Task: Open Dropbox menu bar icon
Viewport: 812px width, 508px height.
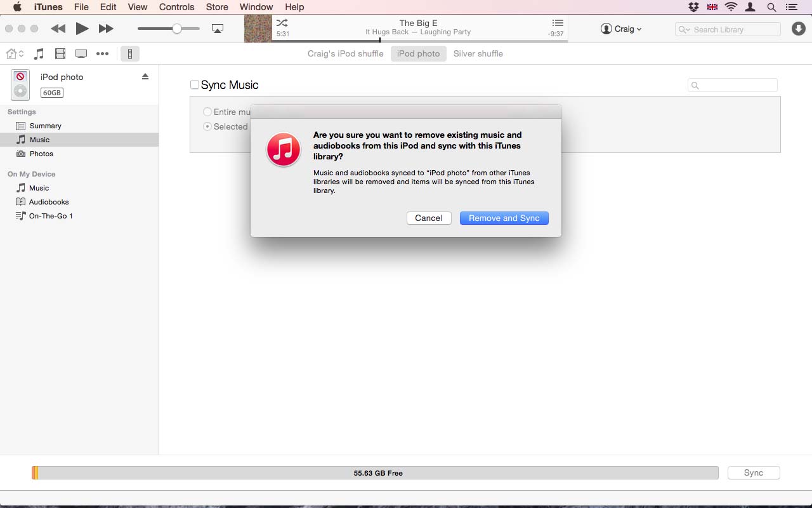Action: click(x=693, y=7)
